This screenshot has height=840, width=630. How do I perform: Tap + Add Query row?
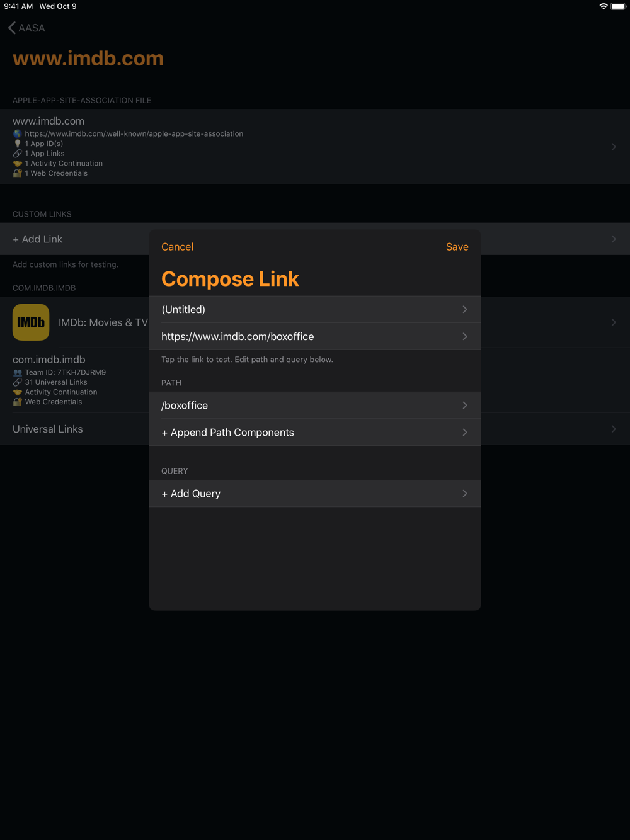pyautogui.click(x=315, y=494)
